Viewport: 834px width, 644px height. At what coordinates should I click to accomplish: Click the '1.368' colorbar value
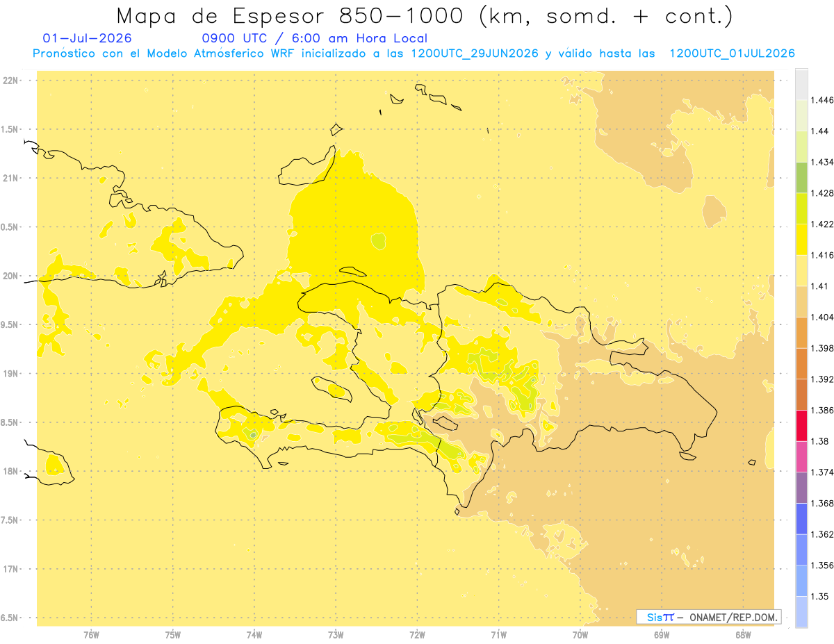[x=822, y=504]
